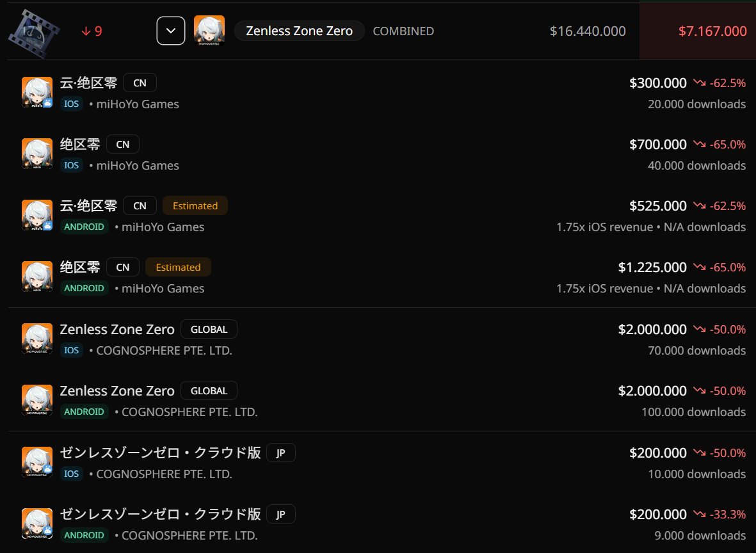756x553 pixels.
Task: Click GLOBAL badge on Android Zenless row
Action: [209, 390]
